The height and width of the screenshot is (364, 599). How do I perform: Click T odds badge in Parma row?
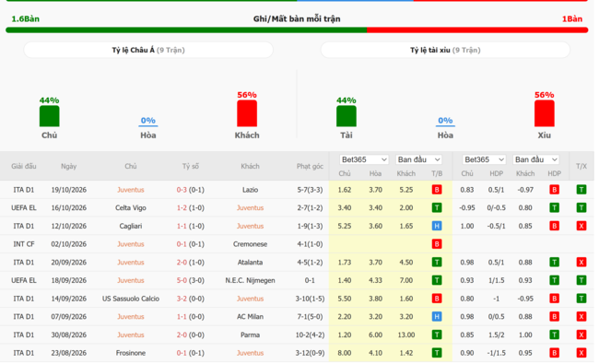click(x=437, y=335)
